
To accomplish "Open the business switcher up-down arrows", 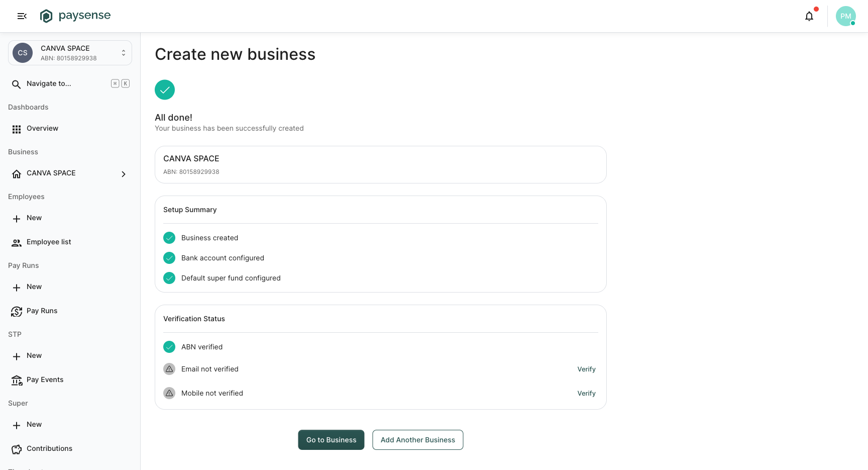I will click(x=124, y=53).
